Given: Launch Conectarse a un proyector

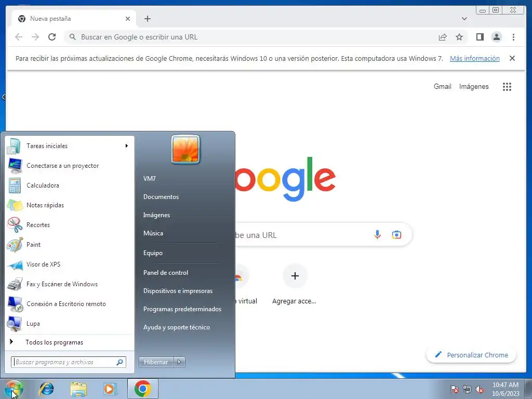Looking at the screenshot, I should pos(70,166).
